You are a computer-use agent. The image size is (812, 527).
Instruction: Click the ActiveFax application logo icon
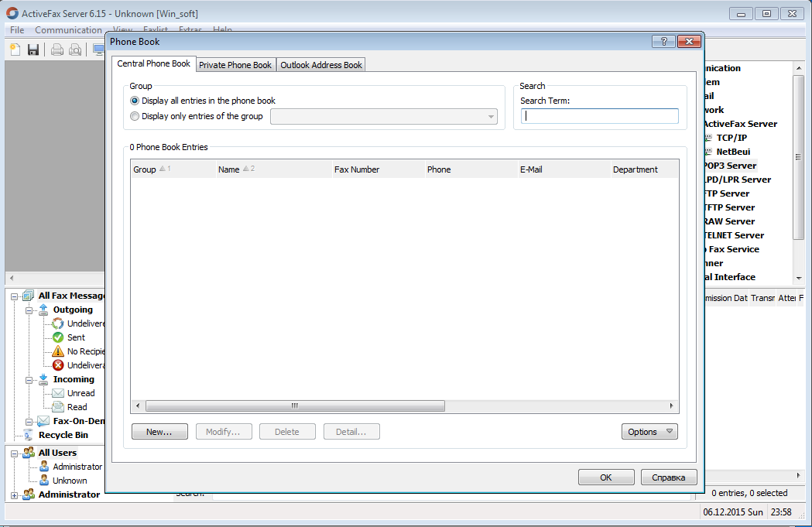(x=12, y=13)
